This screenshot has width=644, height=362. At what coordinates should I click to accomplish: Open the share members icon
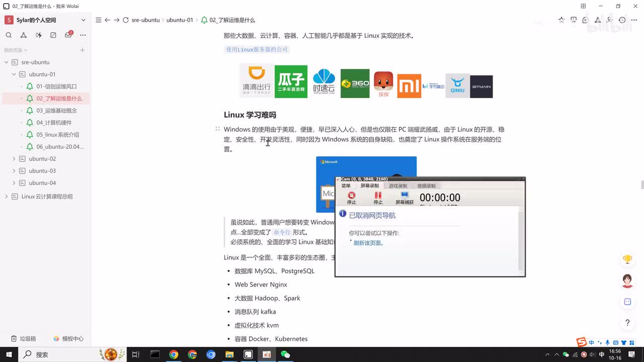point(610,20)
